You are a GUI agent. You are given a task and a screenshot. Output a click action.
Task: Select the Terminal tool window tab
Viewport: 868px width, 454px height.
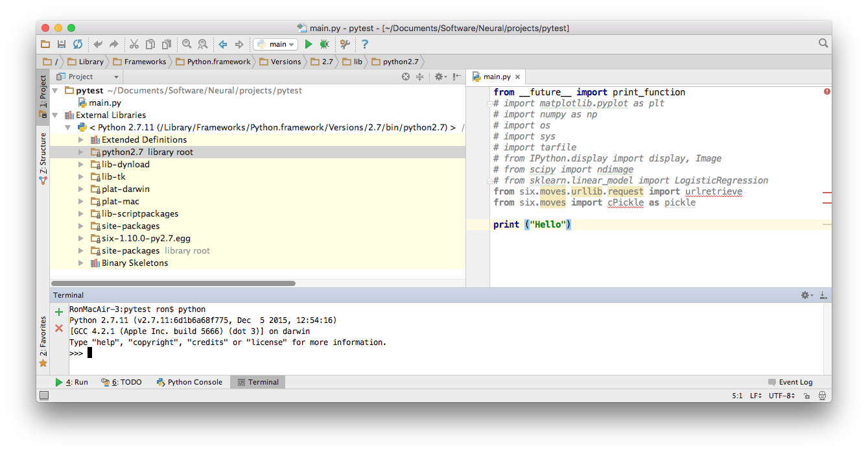click(257, 382)
